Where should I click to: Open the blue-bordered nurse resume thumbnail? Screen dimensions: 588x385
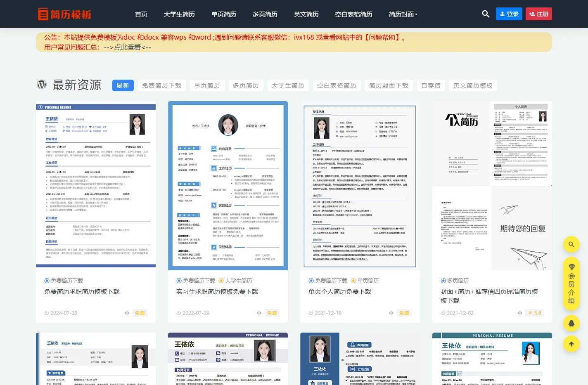(x=228, y=186)
